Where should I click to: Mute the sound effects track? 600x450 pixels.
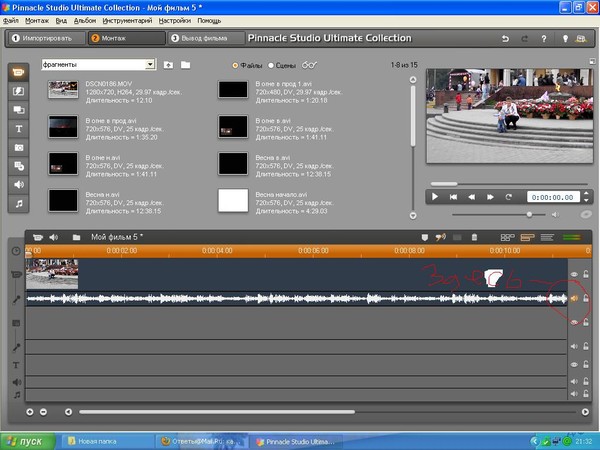click(574, 381)
